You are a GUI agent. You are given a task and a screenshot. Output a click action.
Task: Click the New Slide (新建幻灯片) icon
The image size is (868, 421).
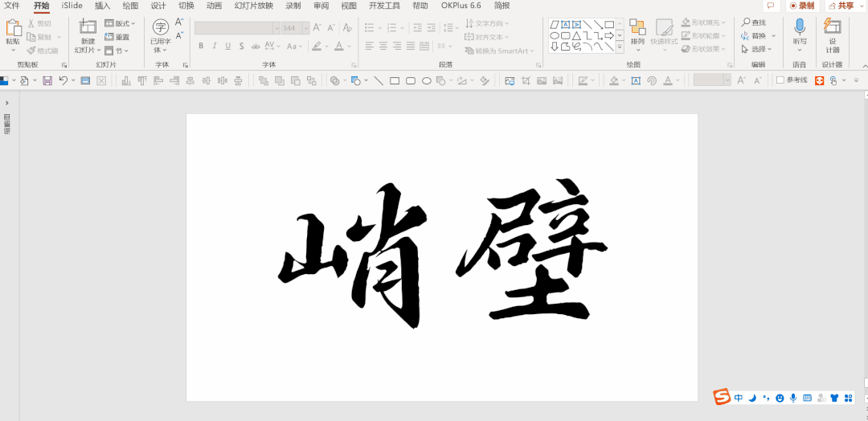88,27
